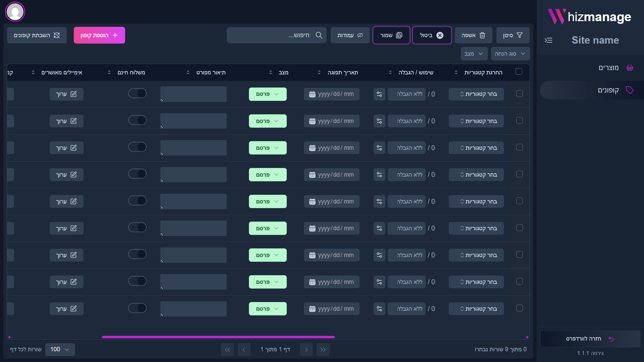The image size is (644, 362).
Task: Select the קופונים sidebar menu item
Action: (x=608, y=90)
